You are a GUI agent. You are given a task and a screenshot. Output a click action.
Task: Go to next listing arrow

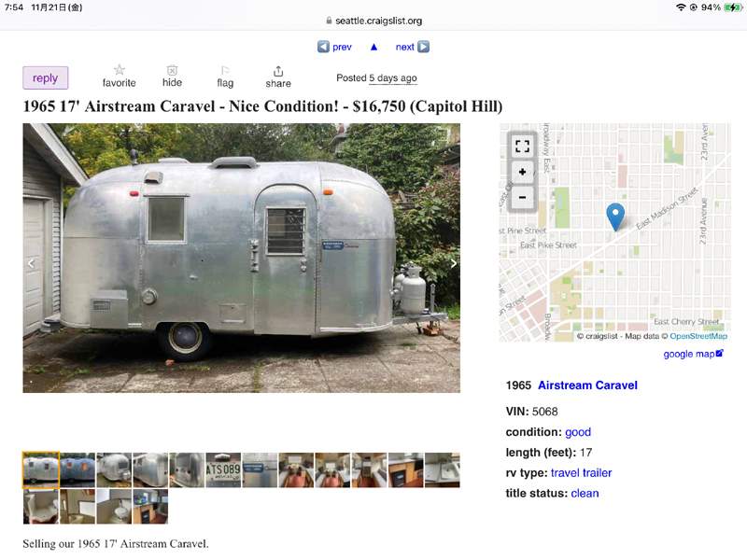pos(424,47)
